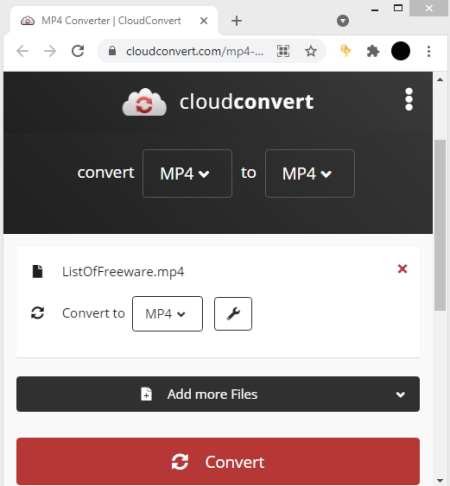
Task: Remove ListOfFreeware.mp4 with the red X
Action: tap(402, 269)
